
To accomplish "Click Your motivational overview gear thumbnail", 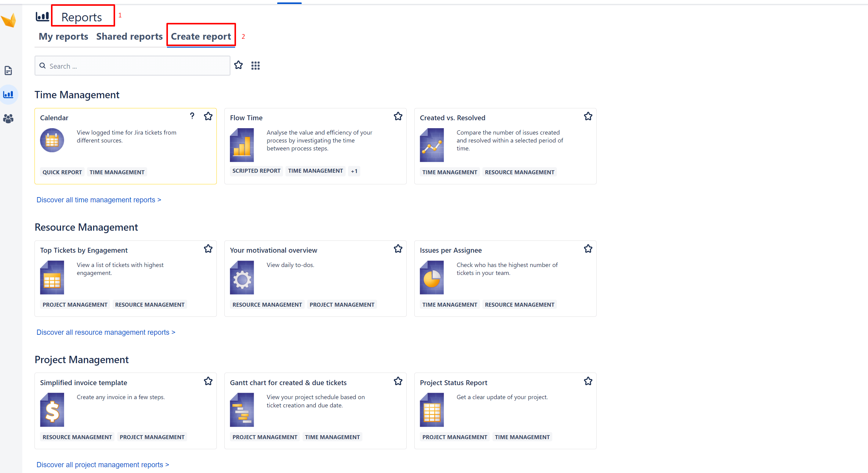I will click(242, 277).
